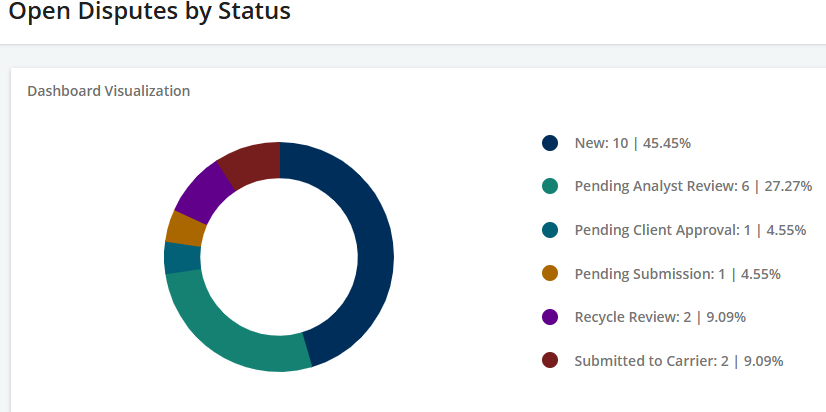Click the Pending Analyst Review legend dot
Image resolution: width=826 pixels, height=412 pixels.
point(549,186)
